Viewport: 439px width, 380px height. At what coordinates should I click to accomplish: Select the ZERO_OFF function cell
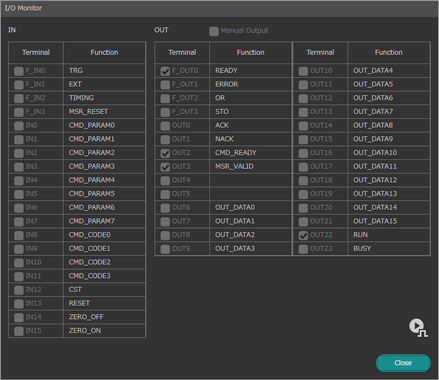(x=104, y=317)
